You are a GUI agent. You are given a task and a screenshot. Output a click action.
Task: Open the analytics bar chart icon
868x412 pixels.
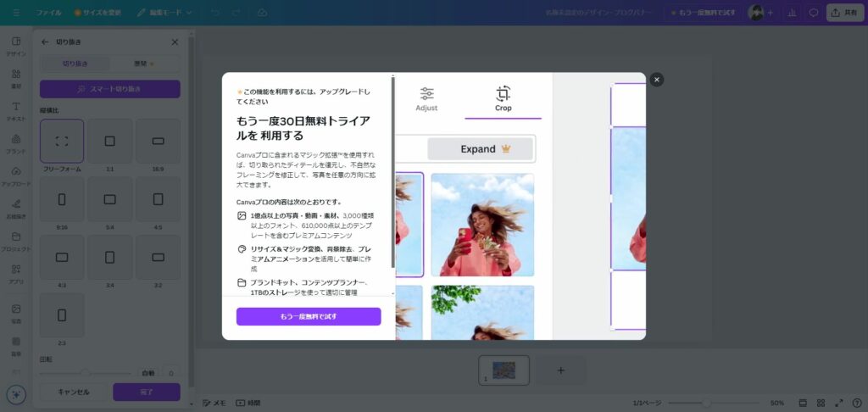pyautogui.click(x=793, y=12)
